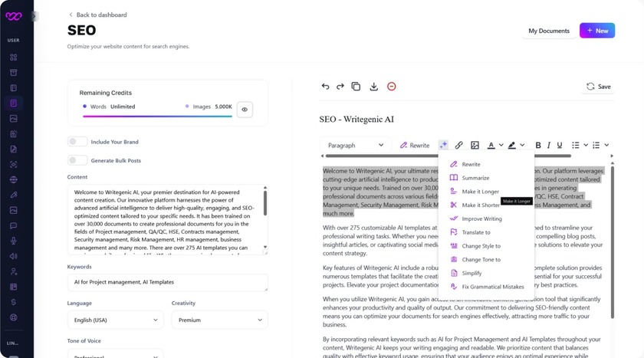
Task: Expand numbered list options arrow
Action: pyautogui.click(x=606, y=145)
